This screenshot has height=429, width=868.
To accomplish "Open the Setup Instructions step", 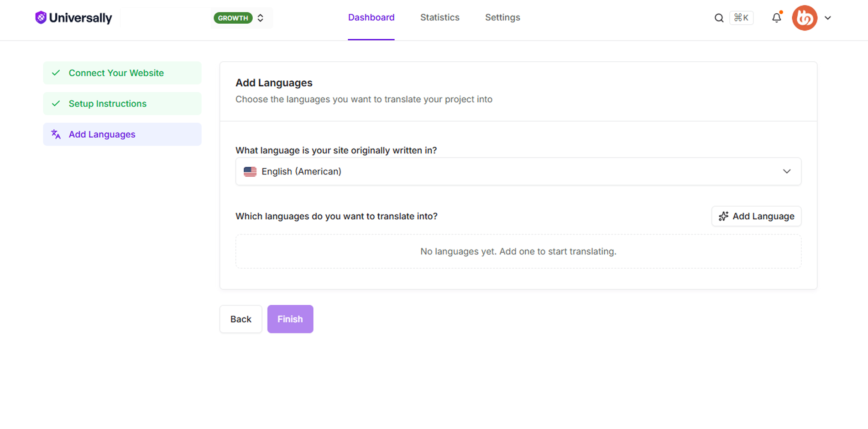I will 122,104.
